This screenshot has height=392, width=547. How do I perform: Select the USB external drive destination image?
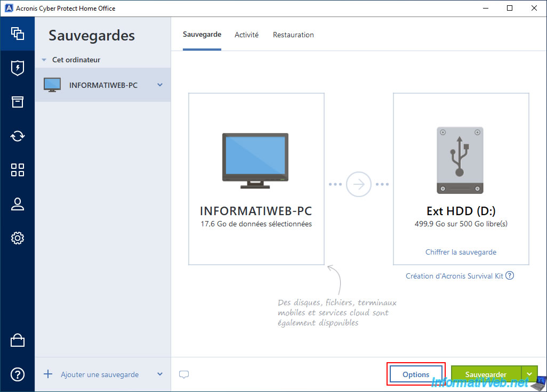click(x=460, y=160)
